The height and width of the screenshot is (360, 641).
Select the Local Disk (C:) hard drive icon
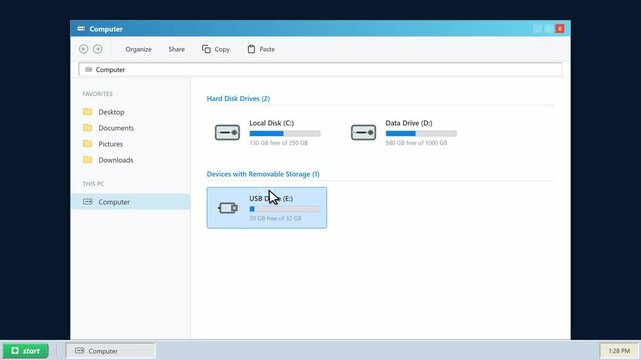pyautogui.click(x=227, y=132)
